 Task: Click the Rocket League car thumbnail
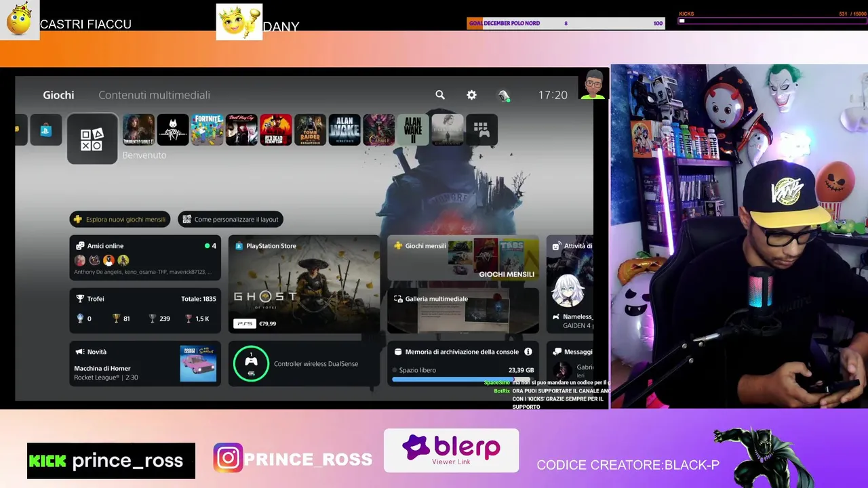click(198, 364)
